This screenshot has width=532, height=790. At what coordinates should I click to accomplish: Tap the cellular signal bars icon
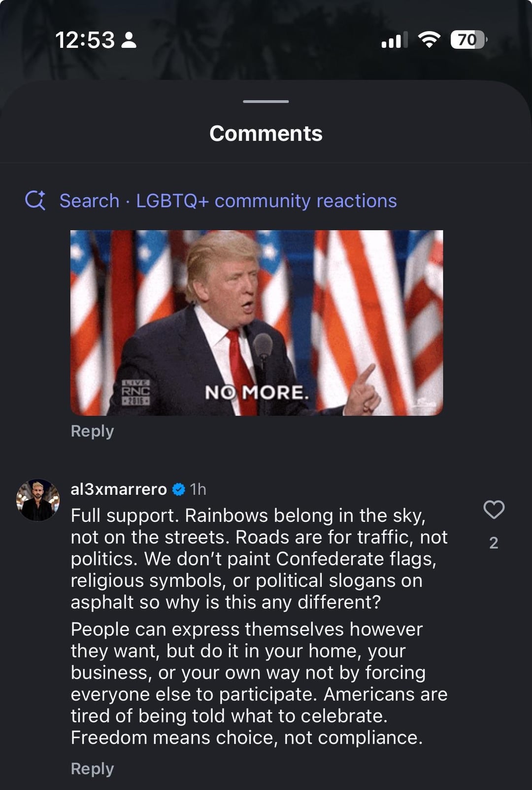pyautogui.click(x=394, y=40)
